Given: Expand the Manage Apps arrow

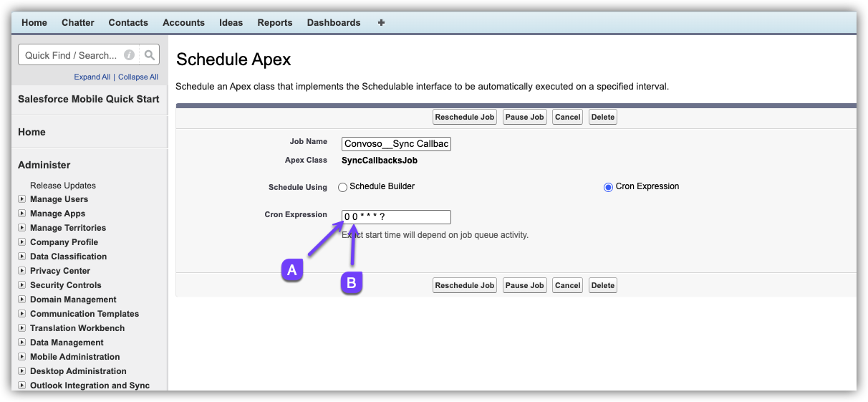Looking at the screenshot, I should 22,214.
